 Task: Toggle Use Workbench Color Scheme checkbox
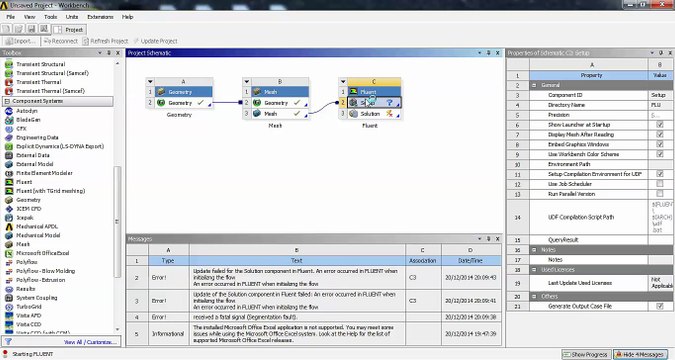click(660, 154)
